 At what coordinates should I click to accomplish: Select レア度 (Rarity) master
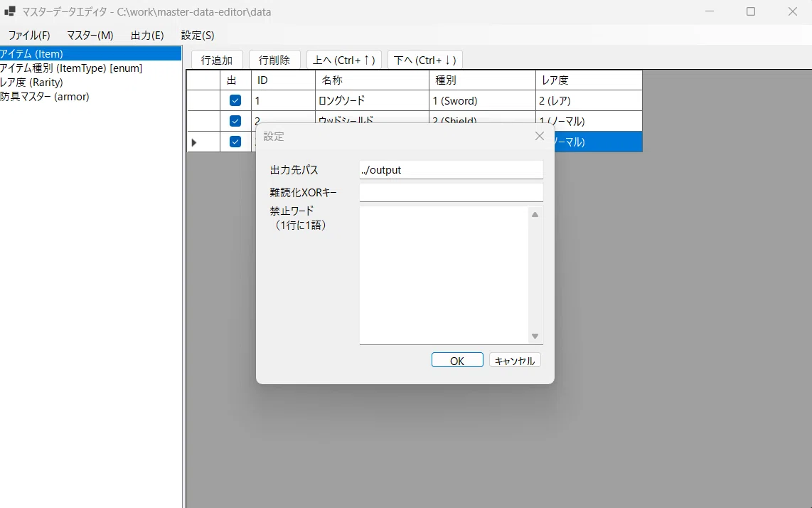[x=90, y=82]
